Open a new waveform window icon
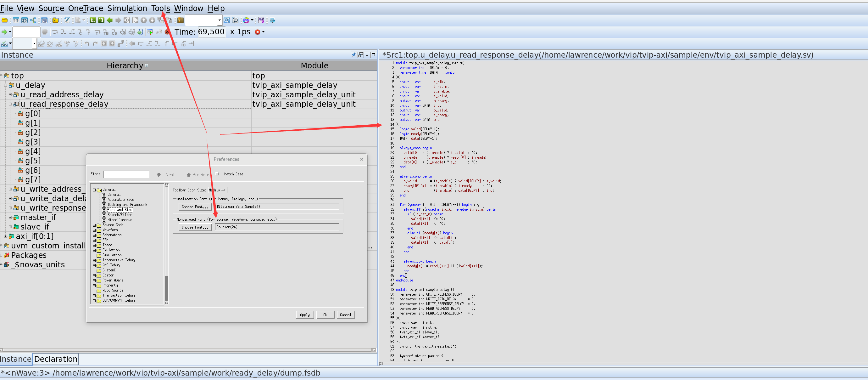 (16, 20)
